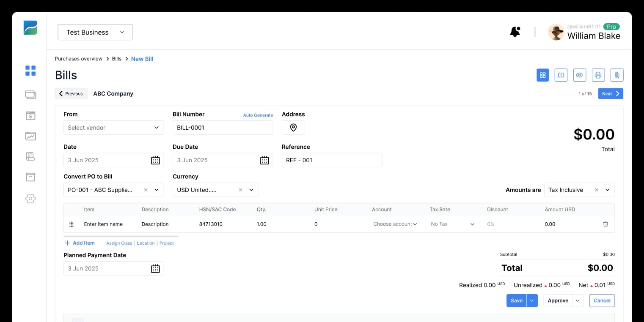Open the reports chart icon in sidebar

pyautogui.click(x=30, y=136)
